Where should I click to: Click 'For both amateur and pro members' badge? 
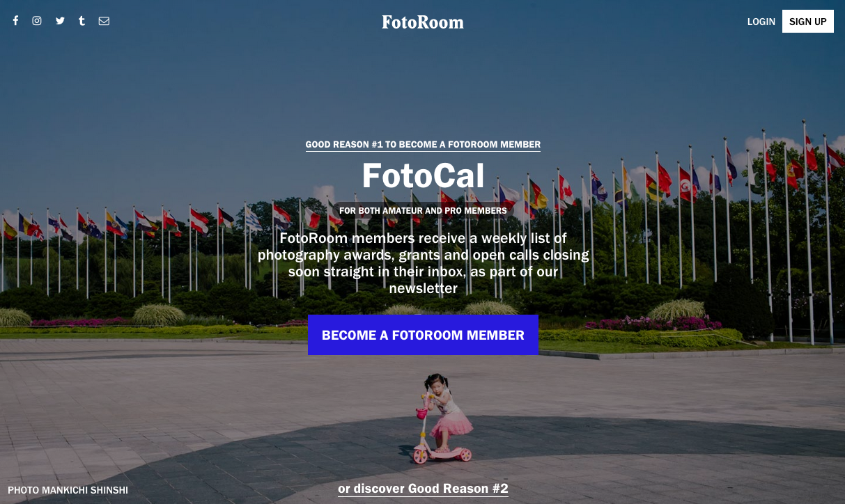tap(423, 210)
